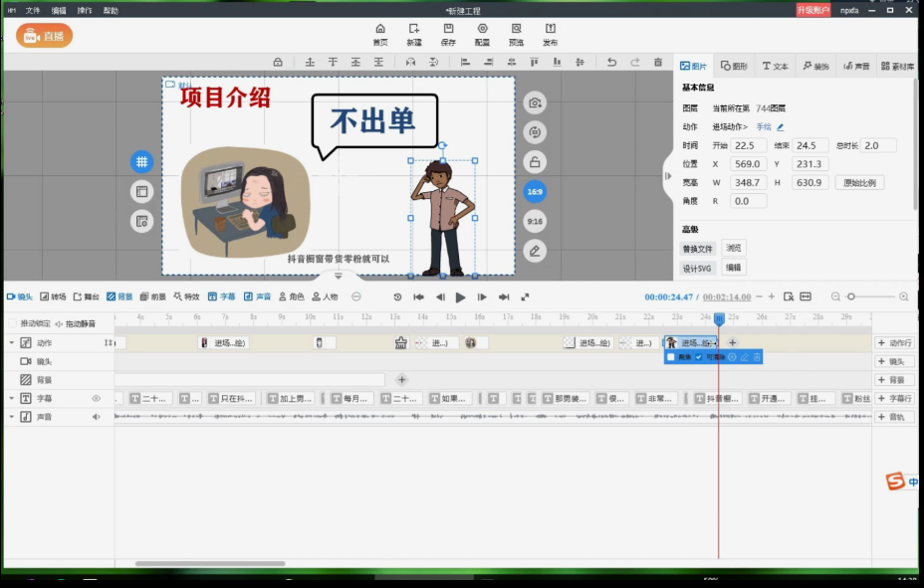
Task: Switch to the 文本 tab
Action: (775, 66)
